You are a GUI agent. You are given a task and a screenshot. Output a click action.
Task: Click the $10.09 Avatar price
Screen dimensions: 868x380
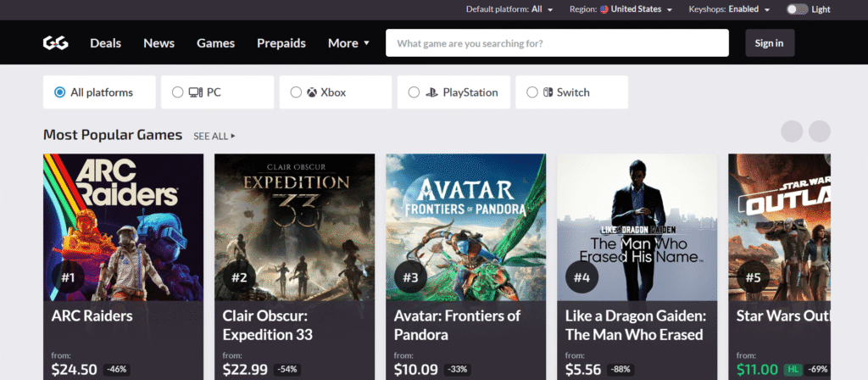tap(415, 370)
